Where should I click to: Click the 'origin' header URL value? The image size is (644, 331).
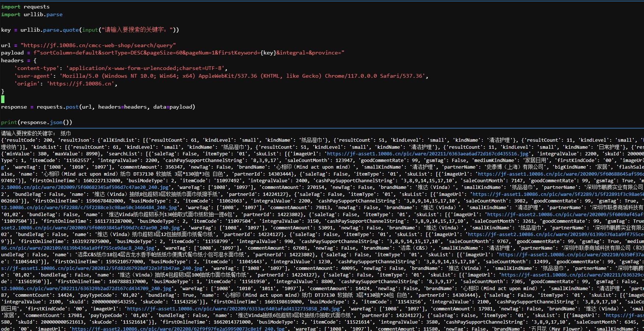click(x=80, y=84)
